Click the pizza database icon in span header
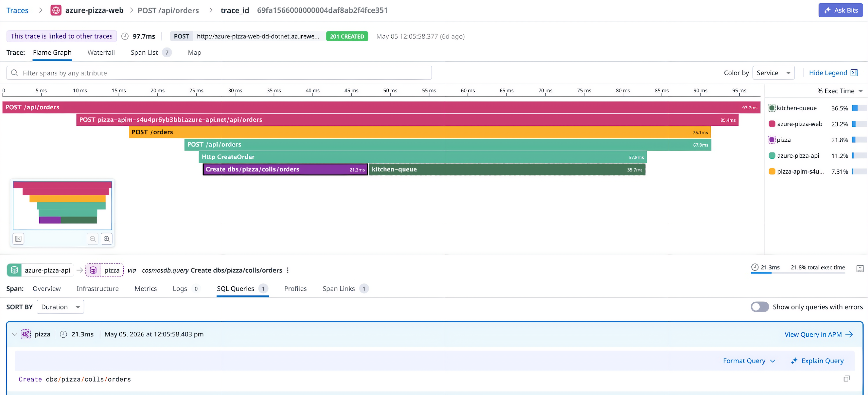This screenshot has width=868, height=395. tap(93, 270)
